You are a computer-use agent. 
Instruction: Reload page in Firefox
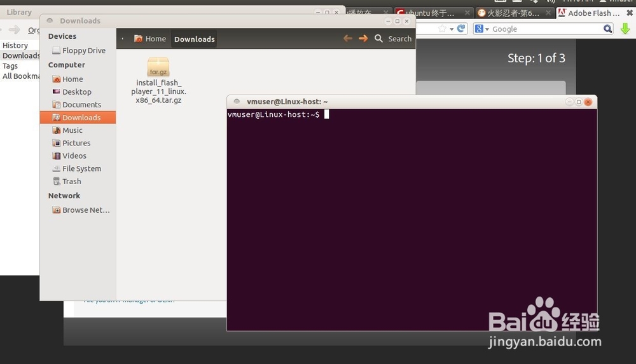coord(461,29)
